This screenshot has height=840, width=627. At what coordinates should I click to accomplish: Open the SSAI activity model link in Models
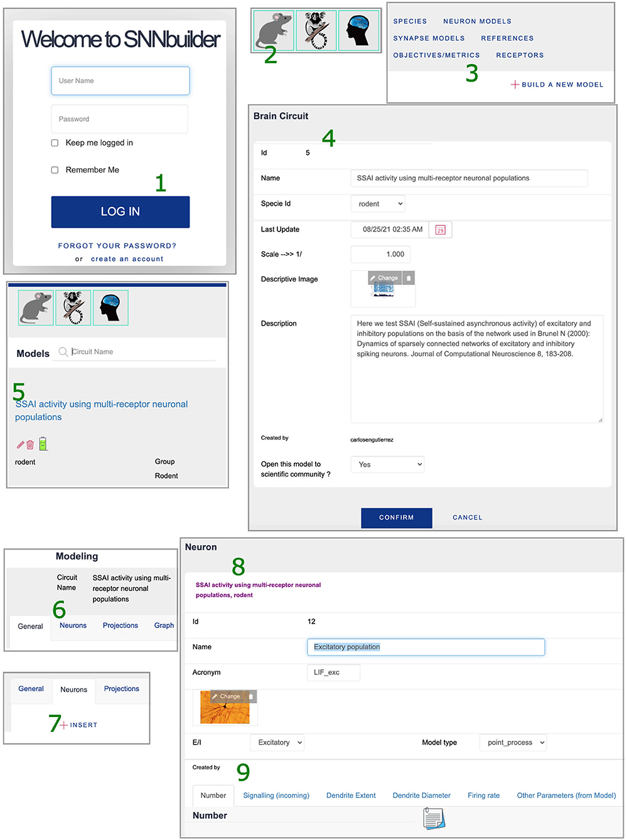click(101, 410)
